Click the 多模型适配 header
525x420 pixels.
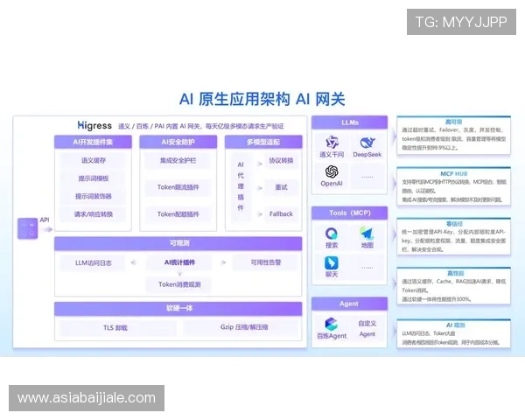click(x=263, y=142)
